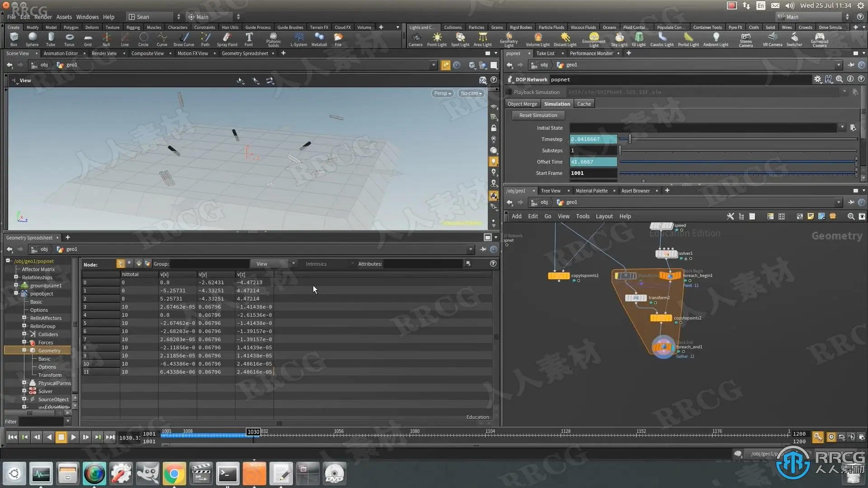Add a Volume Light
The image size is (868, 488).
coord(538,39)
